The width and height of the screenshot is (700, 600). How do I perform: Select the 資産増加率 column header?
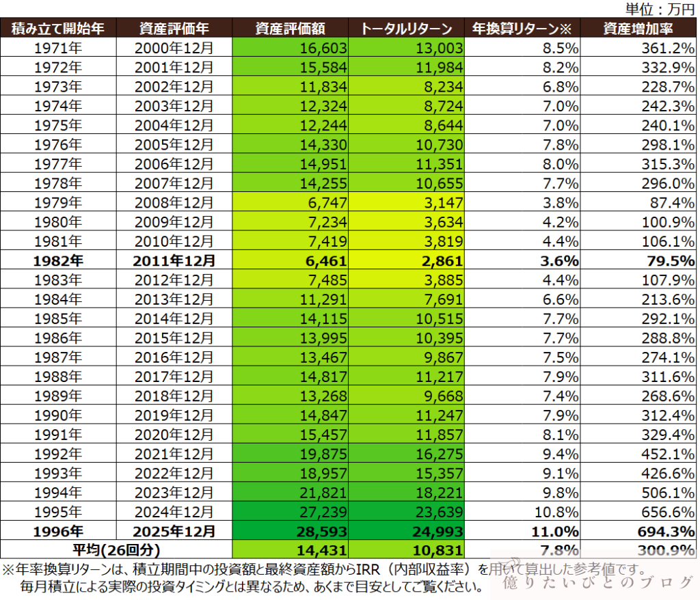coord(638,29)
